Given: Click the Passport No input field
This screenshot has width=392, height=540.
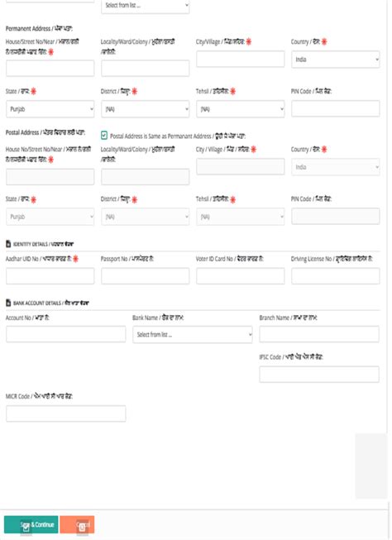Looking at the screenshot, I should 145,276.
